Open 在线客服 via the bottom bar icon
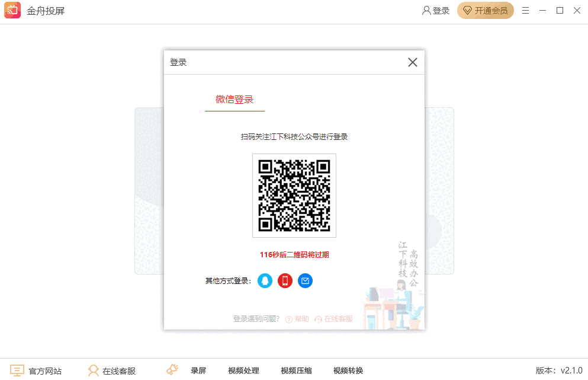588x380 pixels. (93, 370)
